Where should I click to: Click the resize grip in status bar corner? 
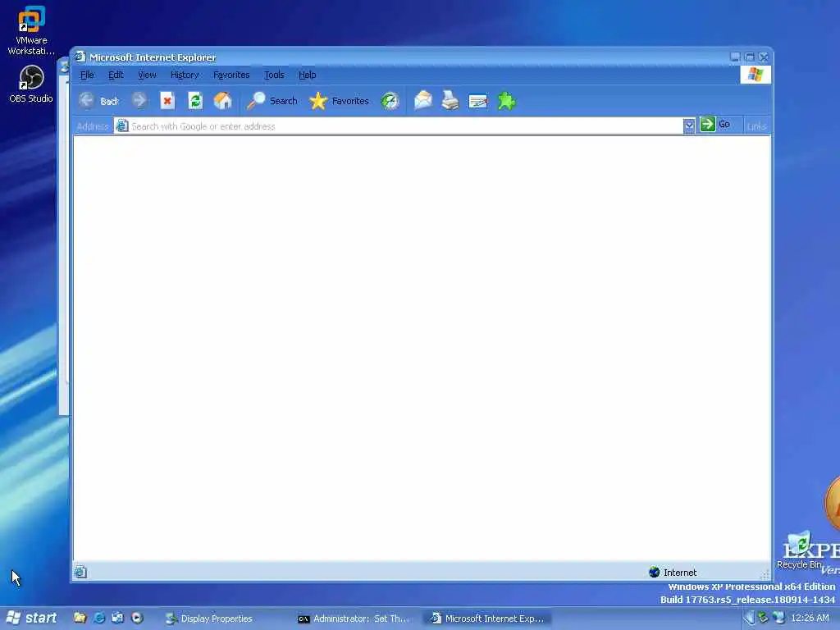[765, 574]
